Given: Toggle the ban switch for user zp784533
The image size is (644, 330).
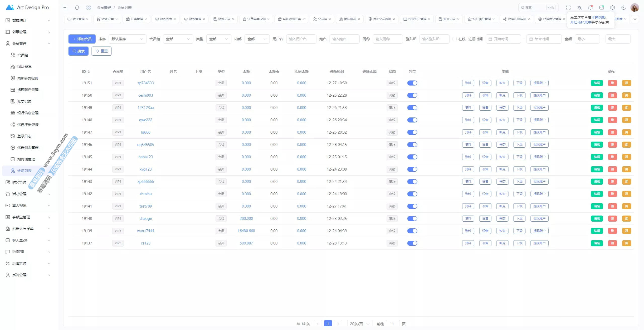Looking at the screenshot, I should pos(412,83).
